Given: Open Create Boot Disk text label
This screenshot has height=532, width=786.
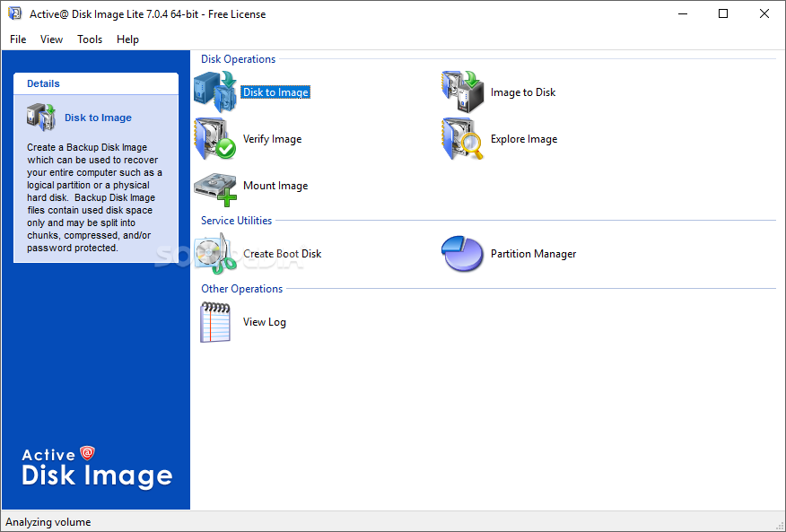Looking at the screenshot, I should pyautogui.click(x=283, y=254).
